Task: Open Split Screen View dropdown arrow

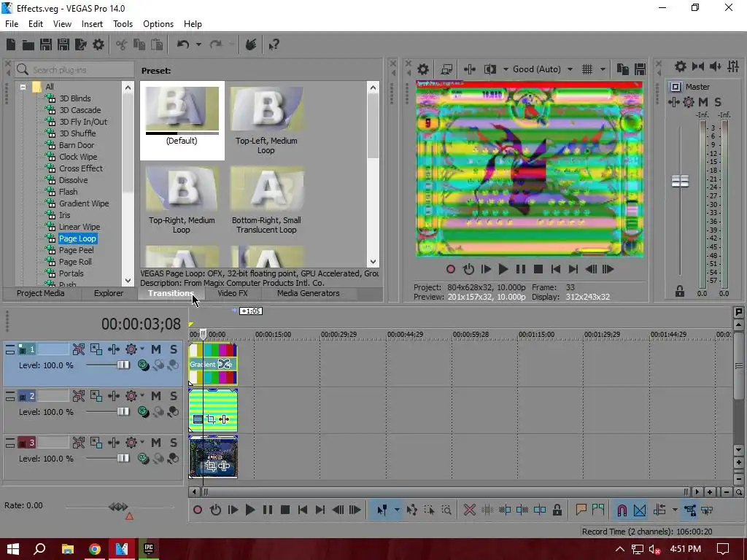Action: point(506,69)
